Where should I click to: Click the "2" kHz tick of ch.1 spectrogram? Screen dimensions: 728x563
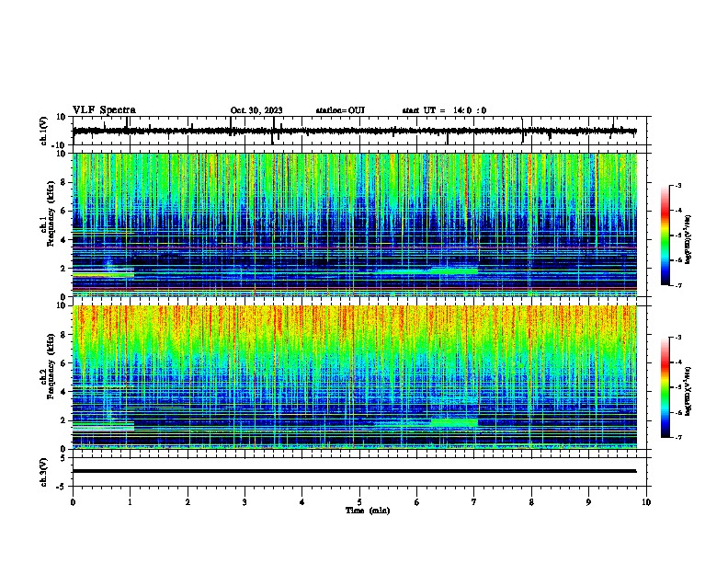tap(63, 269)
